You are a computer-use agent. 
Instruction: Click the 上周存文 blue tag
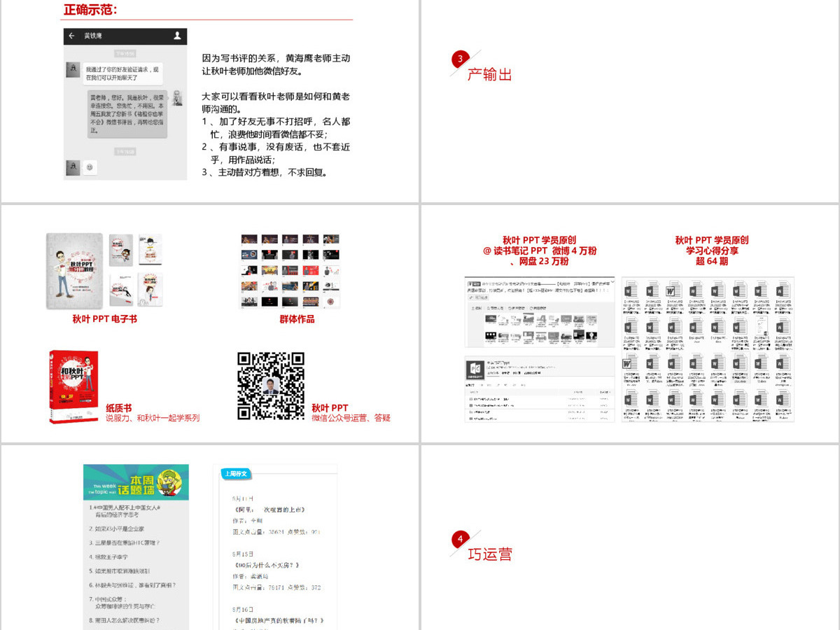236,474
